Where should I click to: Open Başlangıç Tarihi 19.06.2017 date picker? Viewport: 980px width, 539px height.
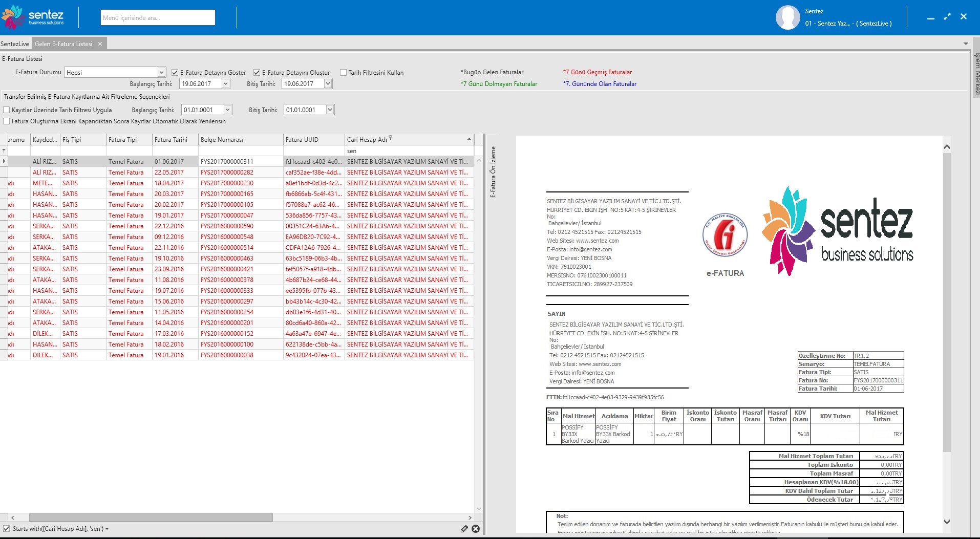click(x=225, y=83)
